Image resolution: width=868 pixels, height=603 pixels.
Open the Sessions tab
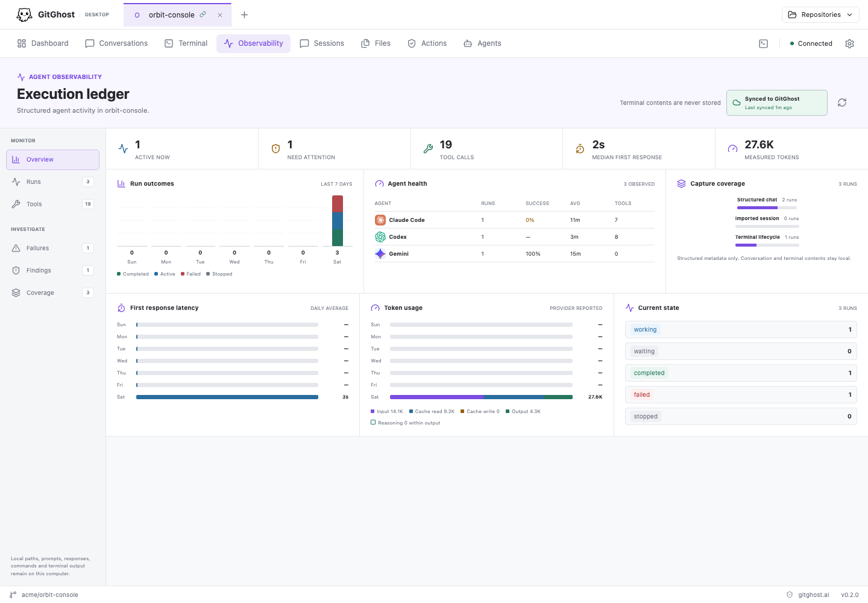tap(322, 43)
